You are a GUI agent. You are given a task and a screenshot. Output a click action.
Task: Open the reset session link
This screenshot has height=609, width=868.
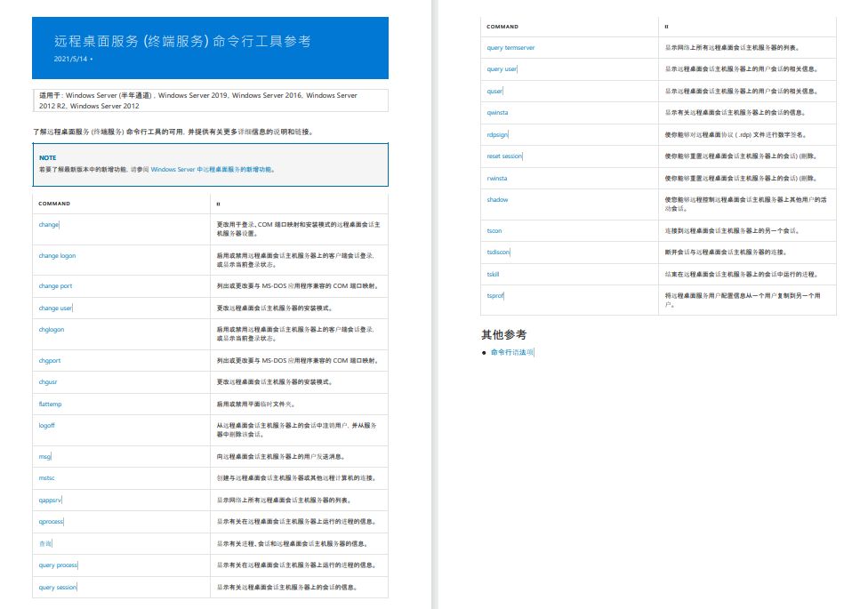[504, 156]
